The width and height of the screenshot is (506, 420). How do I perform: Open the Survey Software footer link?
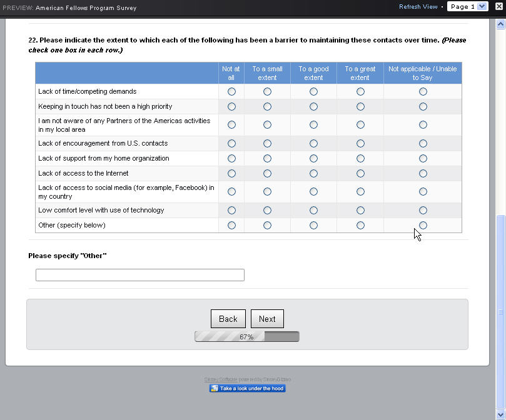pos(221,379)
